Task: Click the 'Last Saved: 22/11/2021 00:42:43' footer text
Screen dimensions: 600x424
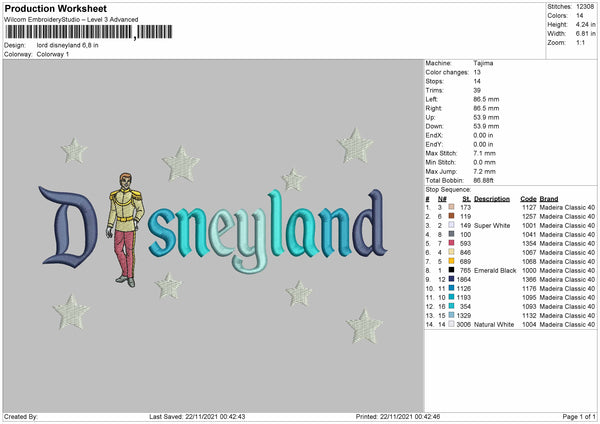Action: tap(197, 417)
